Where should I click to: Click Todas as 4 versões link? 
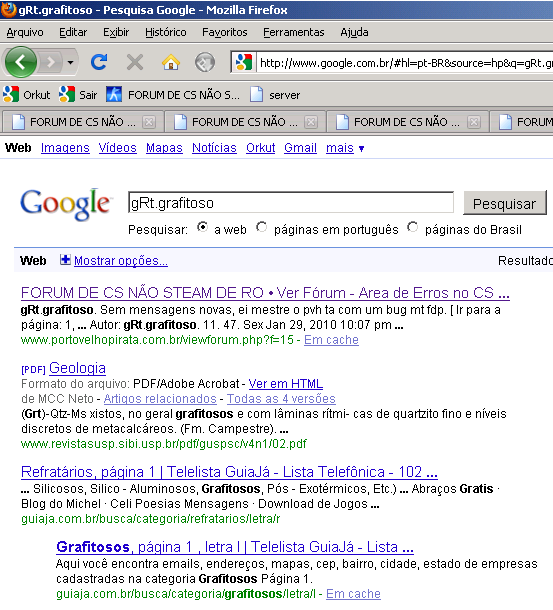[x=281, y=399]
